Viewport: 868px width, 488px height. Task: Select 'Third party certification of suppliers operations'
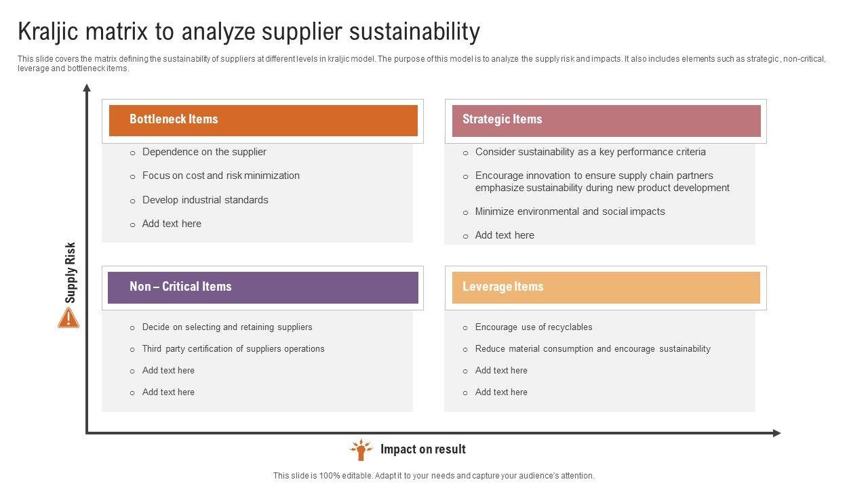click(x=233, y=349)
